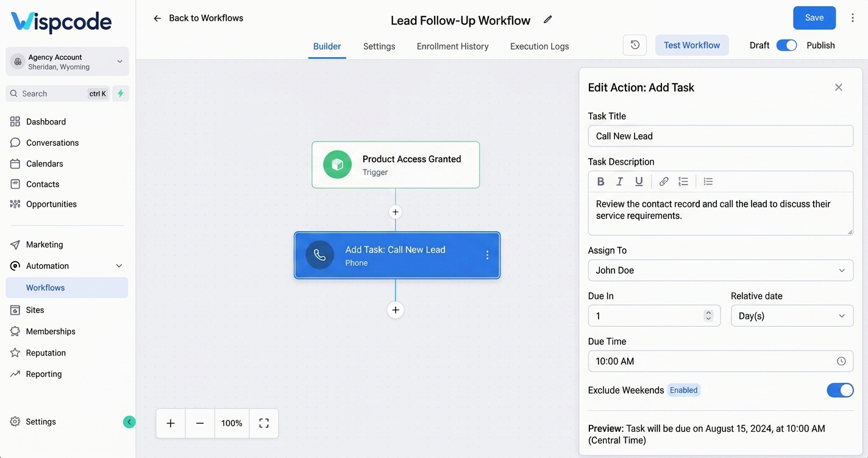Viewport: 868px width, 458px height.
Task: Open the Add Task node's three-dot menu
Action: [x=487, y=255]
